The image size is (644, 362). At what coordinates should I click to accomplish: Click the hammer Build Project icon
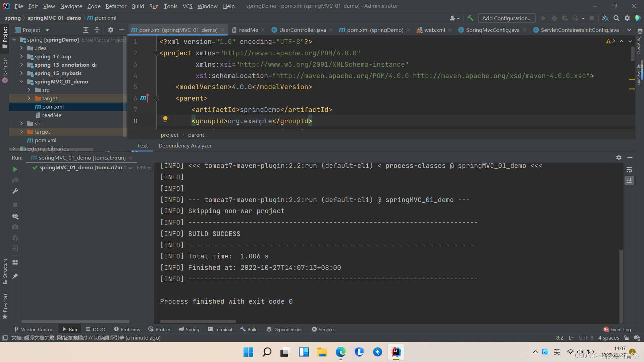470,18
